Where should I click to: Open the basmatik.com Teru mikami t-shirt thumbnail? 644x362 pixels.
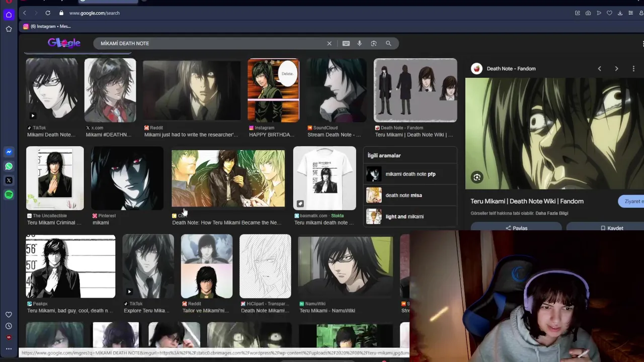coord(325,178)
